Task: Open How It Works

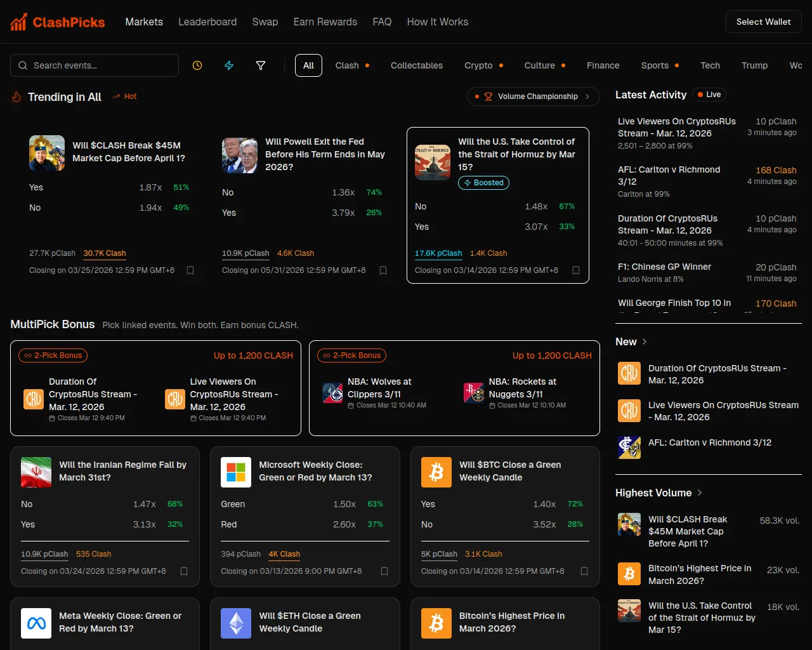Action: 438,22
